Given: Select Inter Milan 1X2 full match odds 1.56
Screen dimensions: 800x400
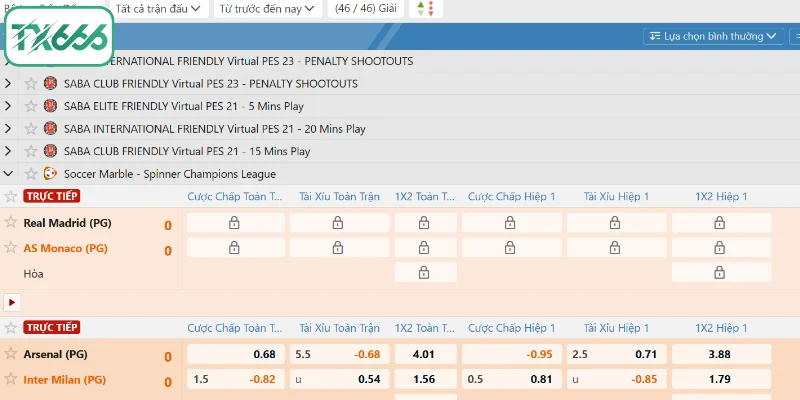Looking at the screenshot, I should 426,379.
